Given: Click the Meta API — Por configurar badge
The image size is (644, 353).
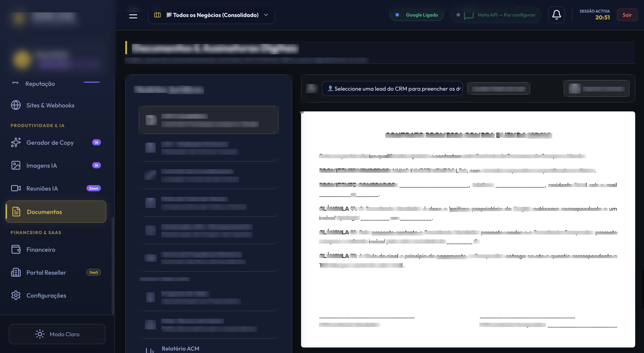Looking at the screenshot, I should click(x=496, y=15).
